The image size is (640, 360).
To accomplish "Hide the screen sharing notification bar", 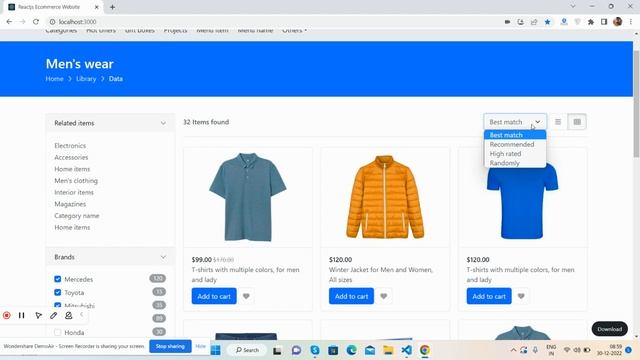I will pos(200,346).
